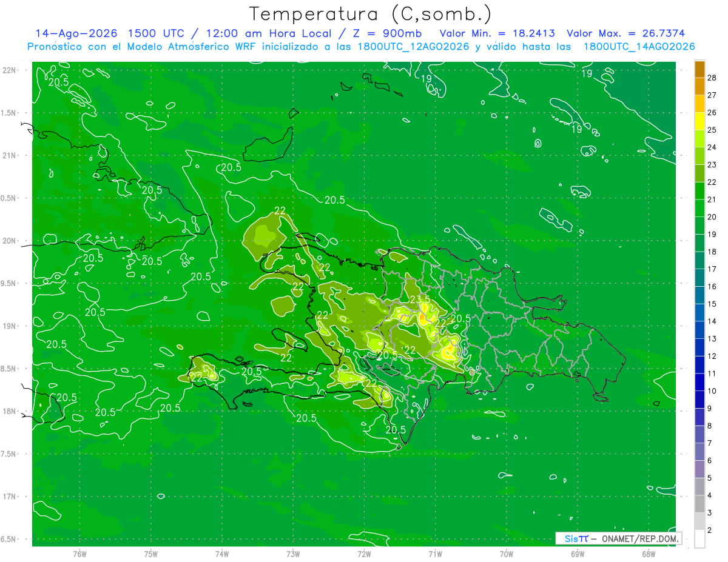Click the "24" colorbar label

pos(712,147)
